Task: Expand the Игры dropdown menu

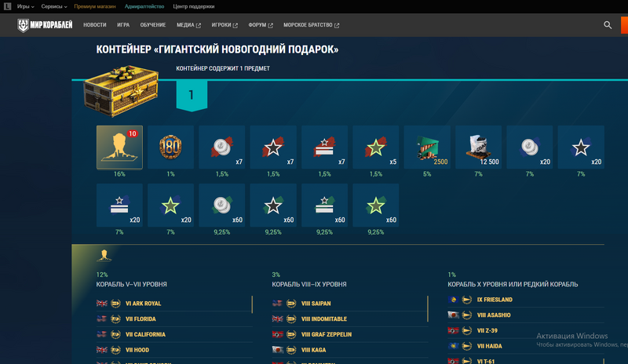Action: [x=25, y=6]
